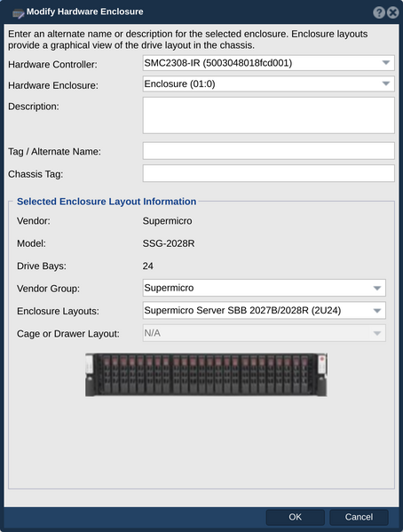This screenshot has width=403, height=532.
Task: Open the Hardware Controller dropdown
Action: point(268,63)
